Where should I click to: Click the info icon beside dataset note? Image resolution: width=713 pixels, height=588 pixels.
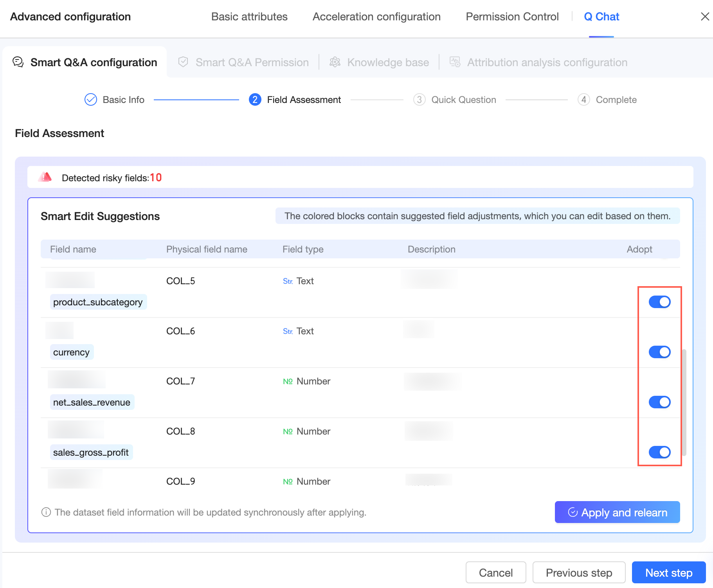click(x=46, y=512)
